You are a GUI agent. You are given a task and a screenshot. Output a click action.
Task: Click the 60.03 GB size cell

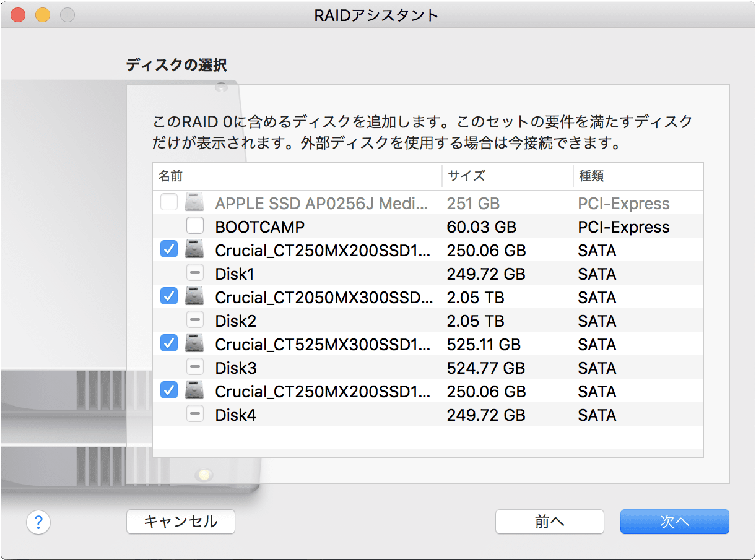(482, 227)
